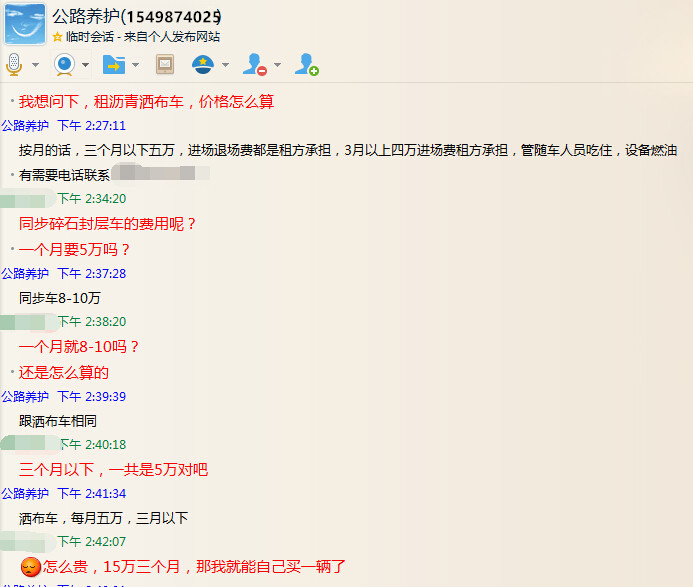Click the block user icon

click(255, 64)
